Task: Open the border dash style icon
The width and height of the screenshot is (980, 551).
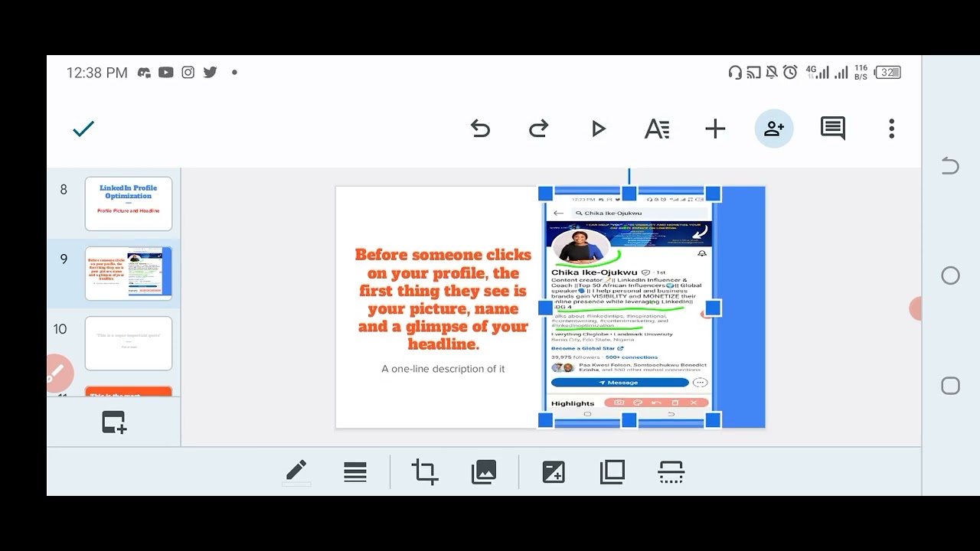Action: point(671,472)
